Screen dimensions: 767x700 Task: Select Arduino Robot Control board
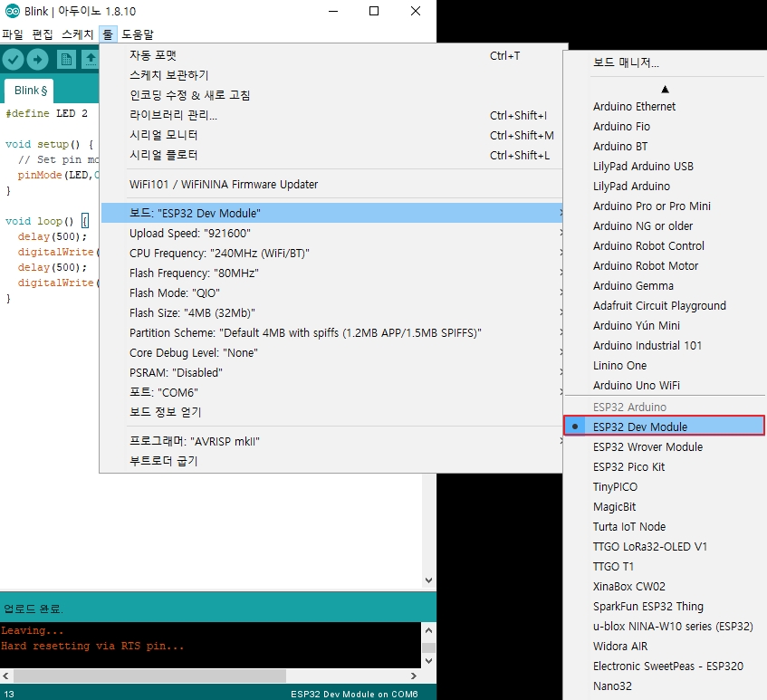tap(664, 246)
